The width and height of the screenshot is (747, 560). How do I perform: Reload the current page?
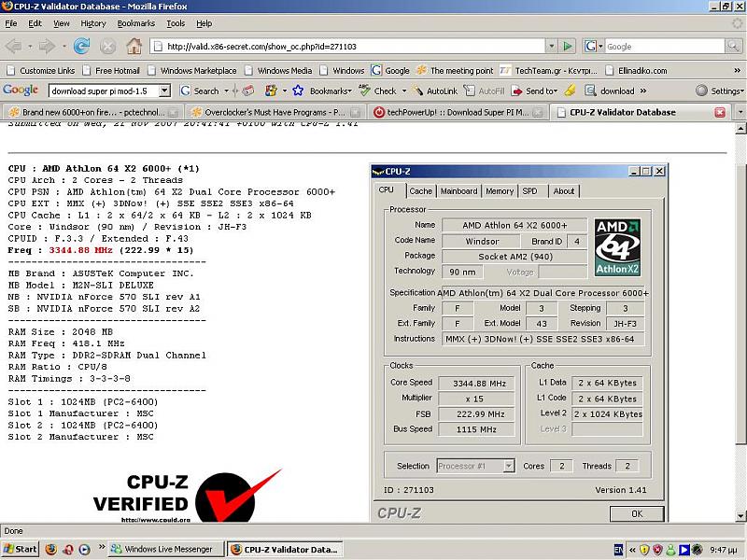(82, 46)
